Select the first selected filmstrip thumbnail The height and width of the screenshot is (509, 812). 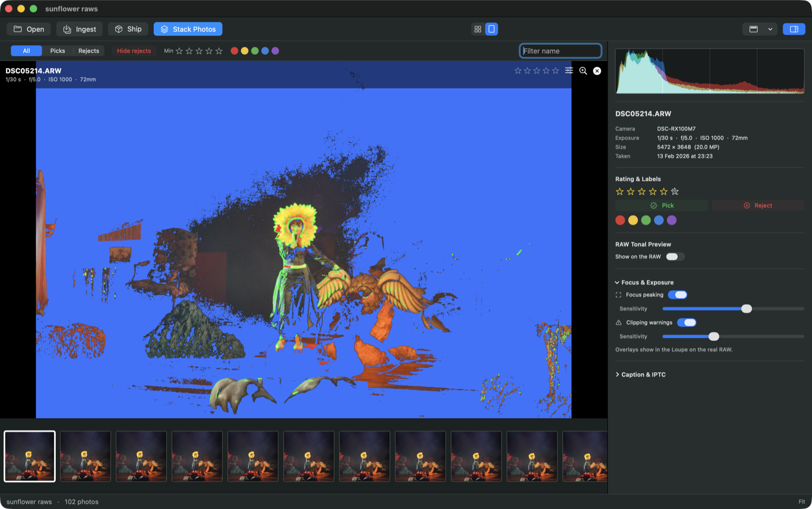click(x=30, y=456)
